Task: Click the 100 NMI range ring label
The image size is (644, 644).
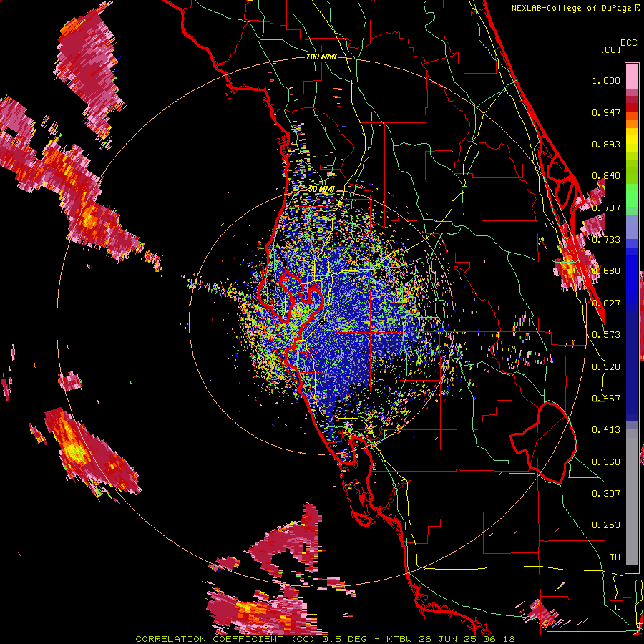Action: click(321, 57)
